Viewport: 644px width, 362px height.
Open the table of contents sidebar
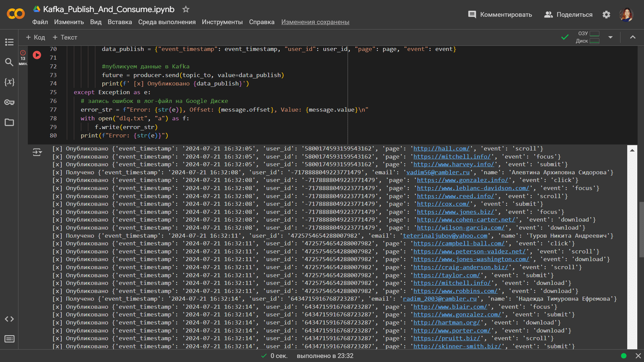coord(9,42)
